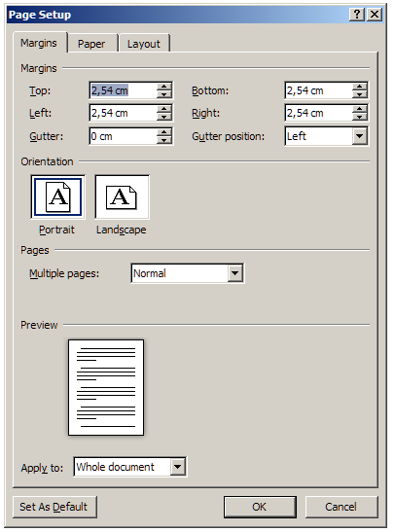Open the Apply to dropdown

click(178, 467)
